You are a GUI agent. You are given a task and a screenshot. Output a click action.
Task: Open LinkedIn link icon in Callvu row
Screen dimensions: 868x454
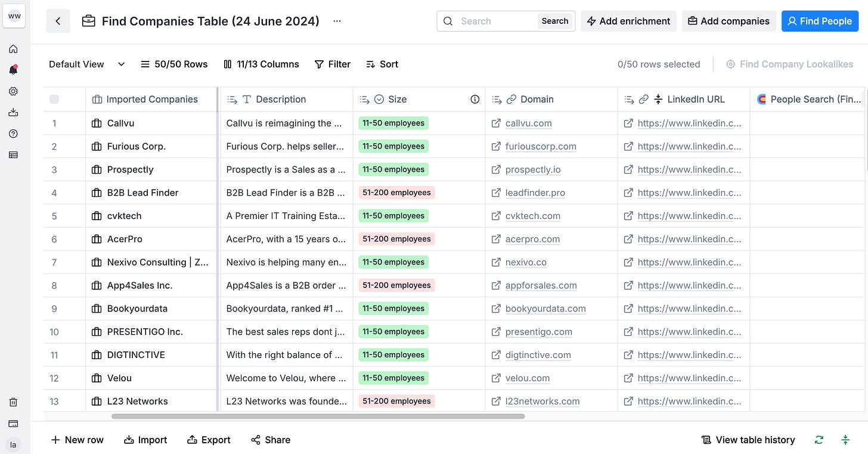coord(628,123)
